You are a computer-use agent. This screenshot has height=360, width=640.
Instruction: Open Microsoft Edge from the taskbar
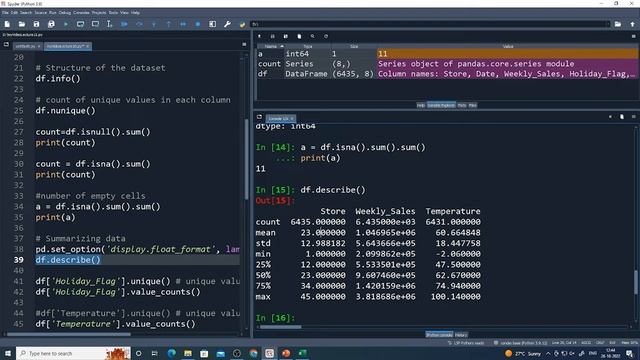pos(171,353)
